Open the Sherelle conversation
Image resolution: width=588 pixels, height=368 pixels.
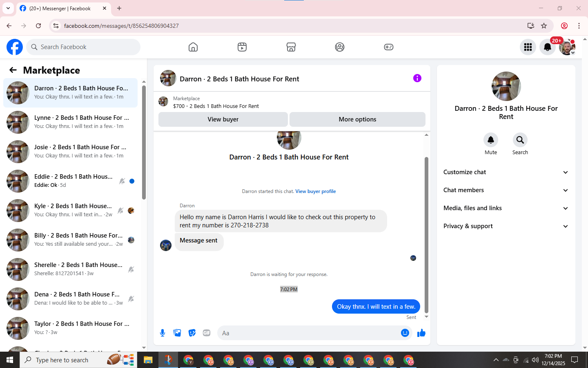[x=70, y=269]
